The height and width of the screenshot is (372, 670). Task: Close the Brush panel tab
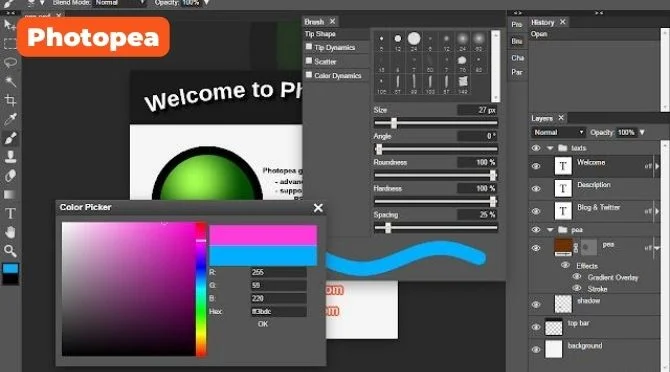(x=332, y=21)
